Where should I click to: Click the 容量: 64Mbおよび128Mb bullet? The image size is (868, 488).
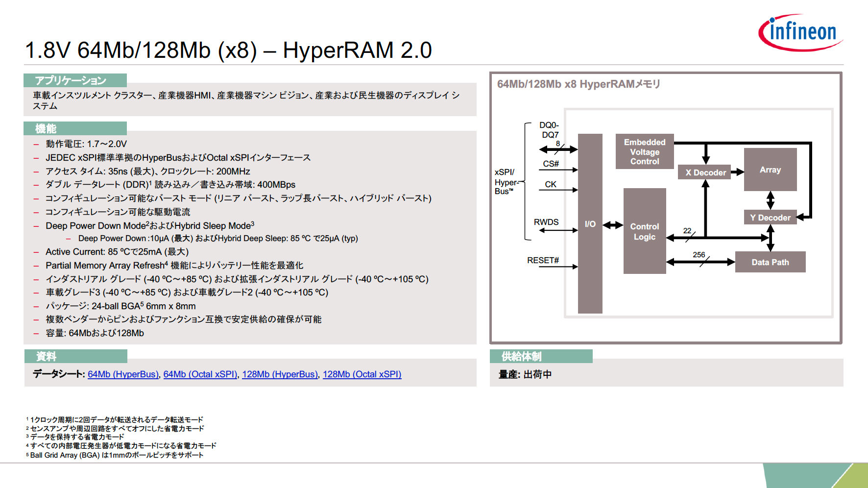(95, 333)
